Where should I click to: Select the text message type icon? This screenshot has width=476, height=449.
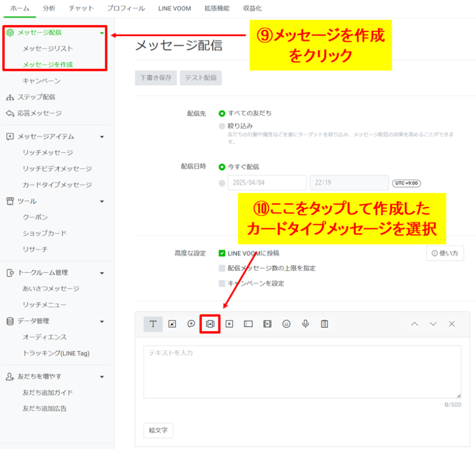(x=153, y=324)
